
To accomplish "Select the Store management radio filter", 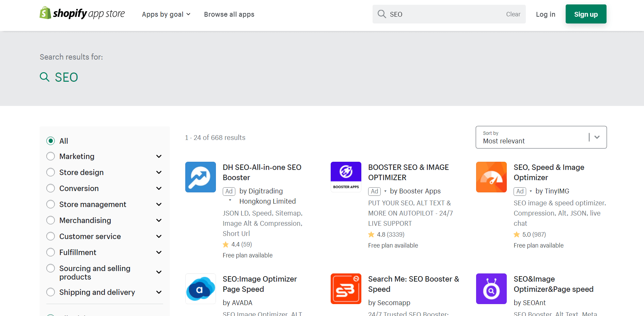I will tap(51, 204).
